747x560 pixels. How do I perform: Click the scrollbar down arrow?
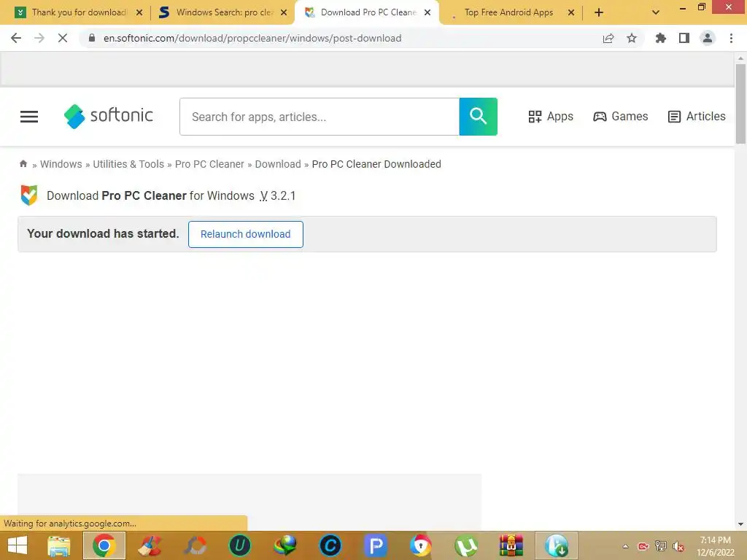(740, 524)
